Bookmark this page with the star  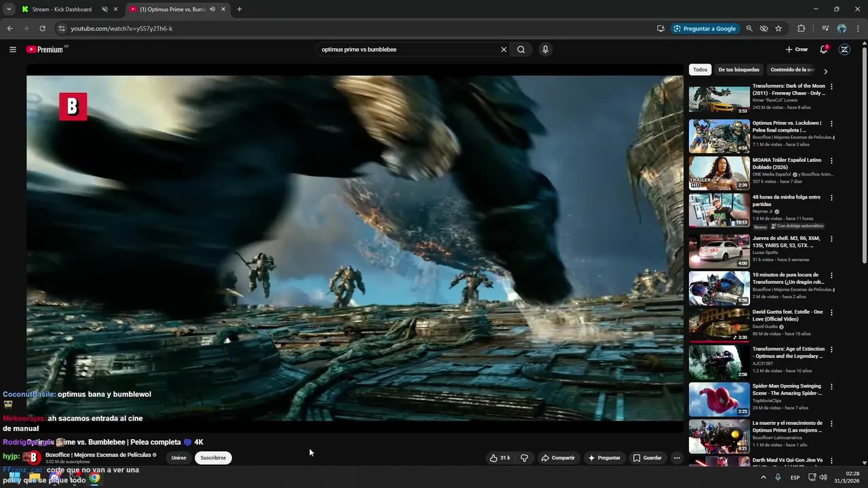(778, 28)
